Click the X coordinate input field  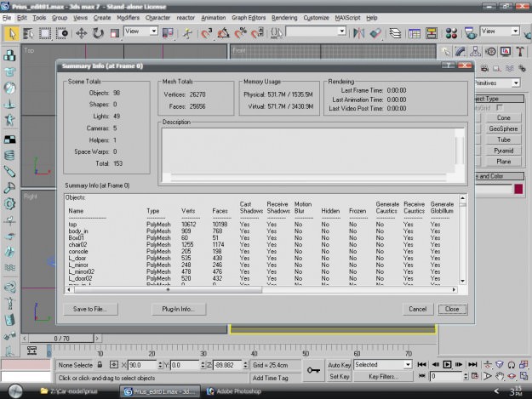(x=143, y=365)
